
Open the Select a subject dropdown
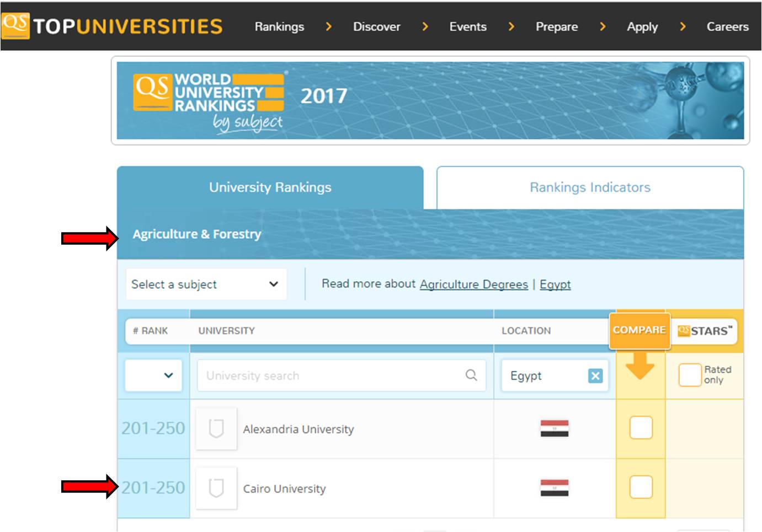206,284
